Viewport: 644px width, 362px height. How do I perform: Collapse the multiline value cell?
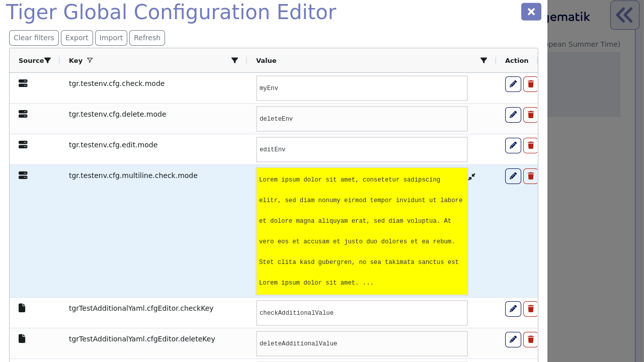[x=471, y=177]
